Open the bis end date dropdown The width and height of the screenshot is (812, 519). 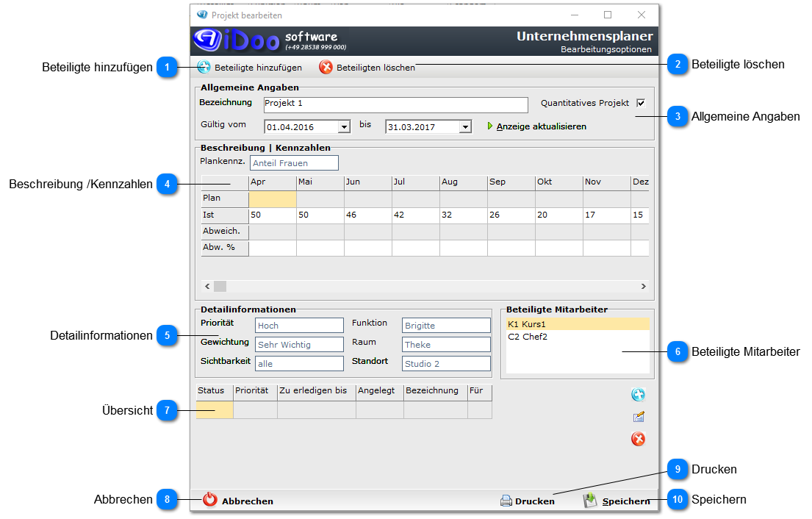coord(466,127)
